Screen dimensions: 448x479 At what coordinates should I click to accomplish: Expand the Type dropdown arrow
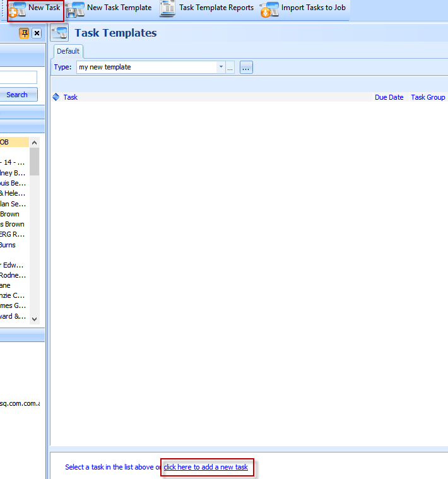coord(221,67)
